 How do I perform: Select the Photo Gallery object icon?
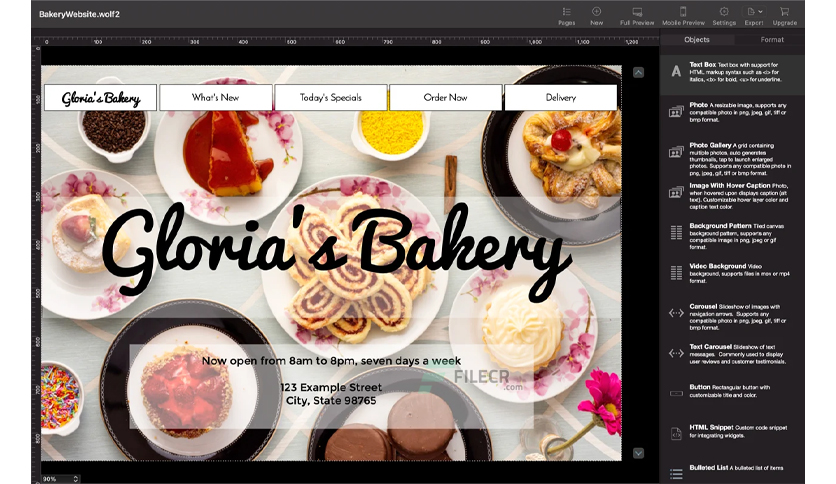pyautogui.click(x=676, y=152)
